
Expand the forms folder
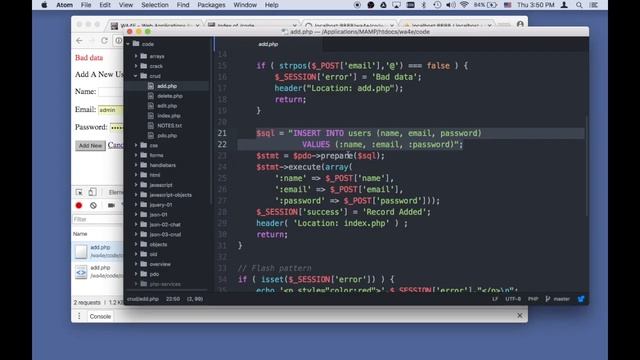click(x=136, y=155)
